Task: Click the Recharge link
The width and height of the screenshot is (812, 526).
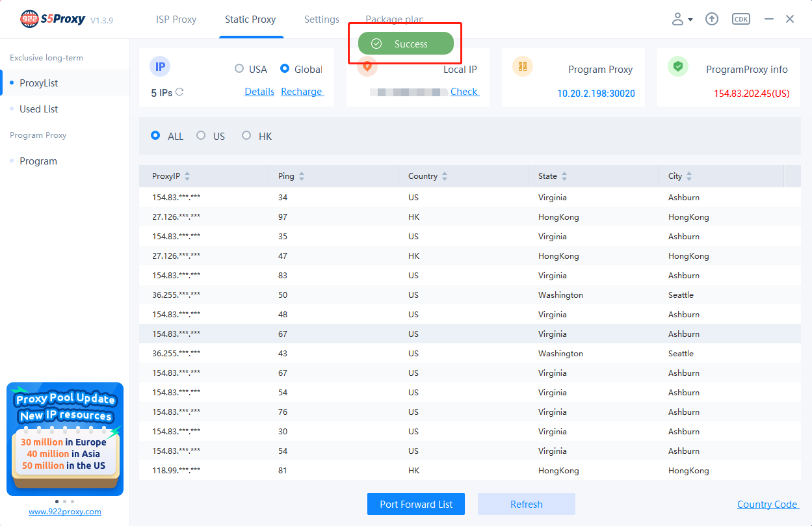Action: 302,92
